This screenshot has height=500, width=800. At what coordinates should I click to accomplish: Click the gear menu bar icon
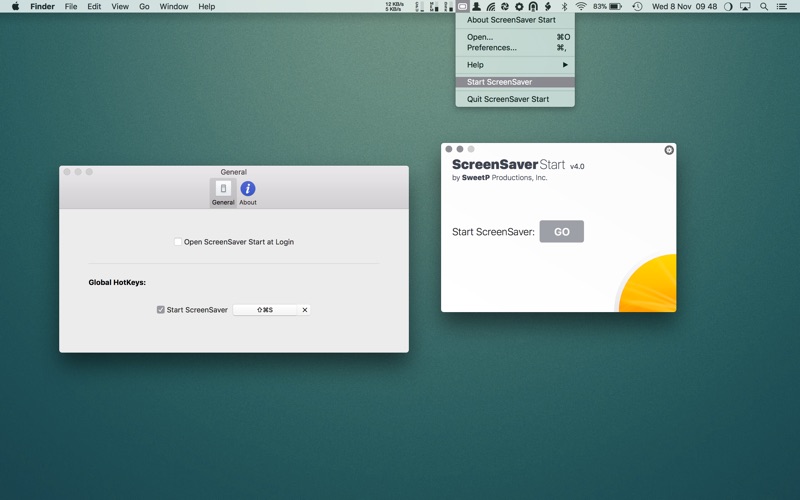[519, 7]
